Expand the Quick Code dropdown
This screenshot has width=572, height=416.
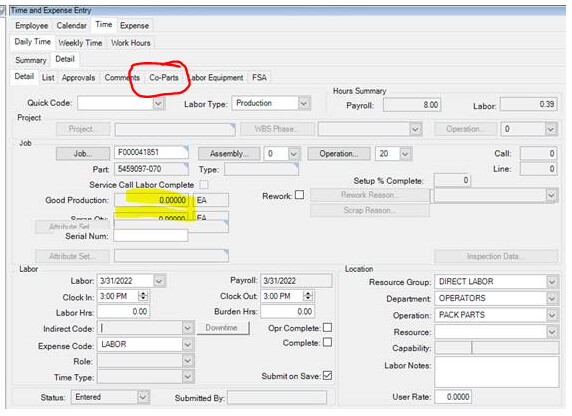(158, 104)
